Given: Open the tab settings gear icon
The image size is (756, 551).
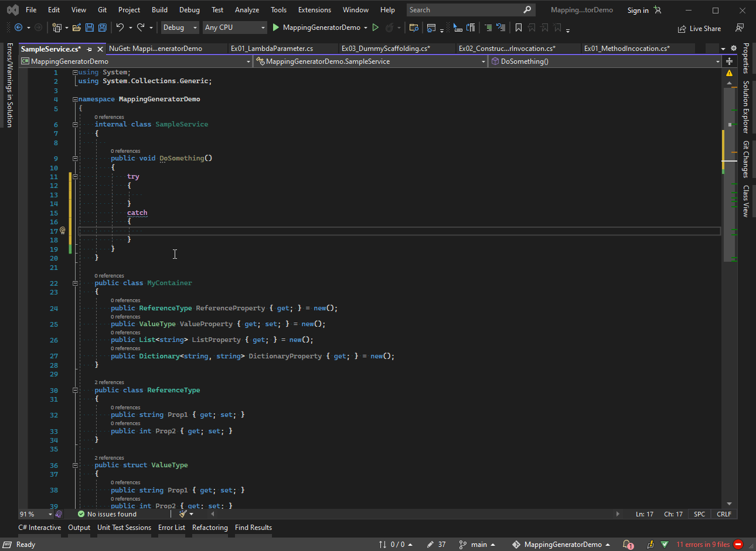Looking at the screenshot, I should point(734,49).
